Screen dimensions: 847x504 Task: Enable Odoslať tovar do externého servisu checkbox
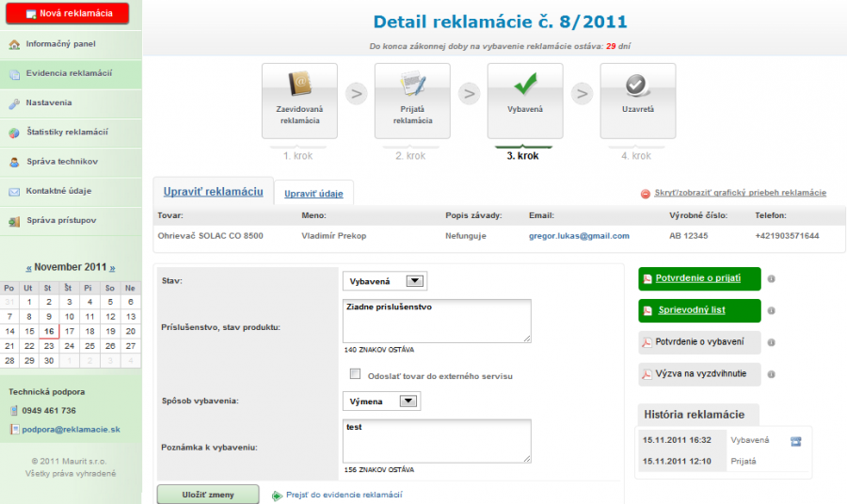(x=355, y=374)
